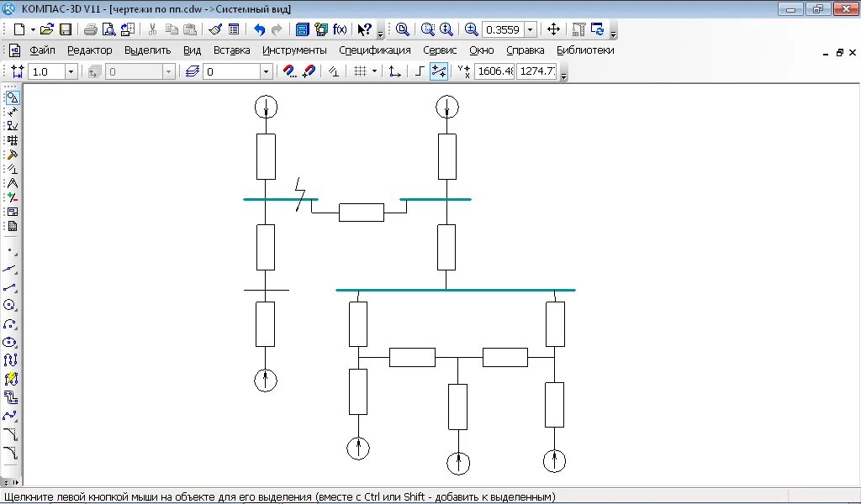Toggle the highlighted rounding mode button
The image size is (861, 504).
pos(439,71)
